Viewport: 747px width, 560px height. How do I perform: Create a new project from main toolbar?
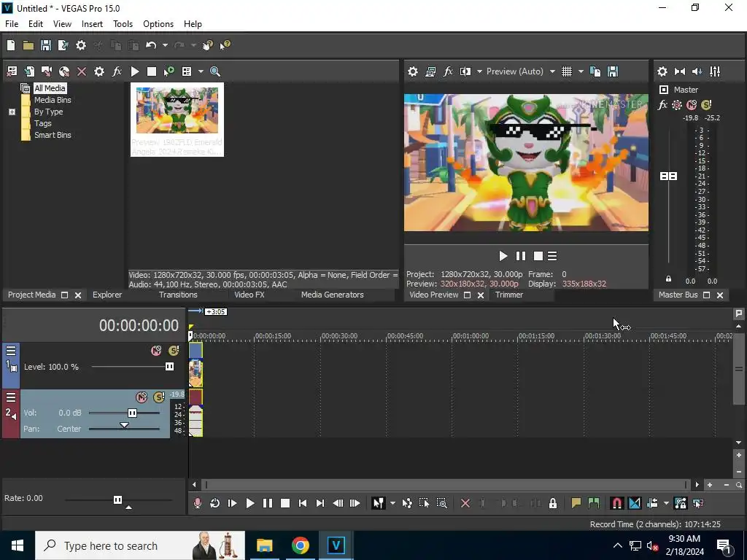coord(11,45)
